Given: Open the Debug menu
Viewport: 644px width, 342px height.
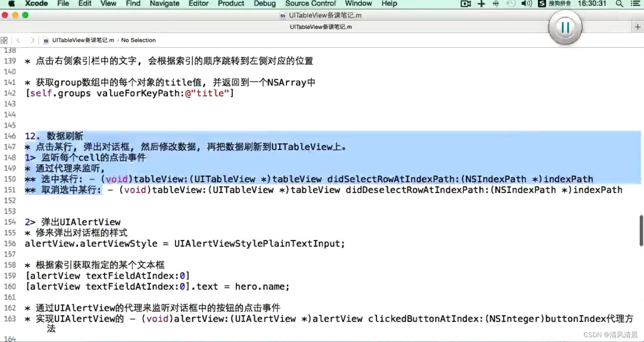Looking at the screenshot, I should pos(265,4).
